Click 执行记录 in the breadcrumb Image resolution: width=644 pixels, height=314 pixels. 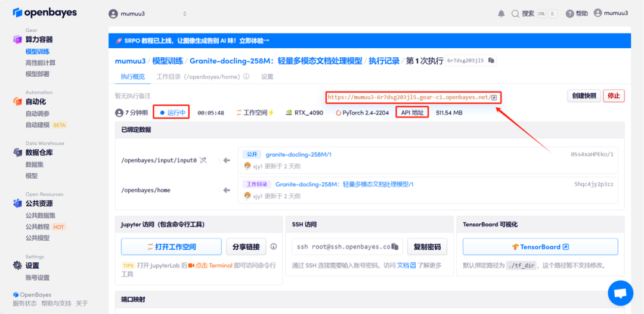click(x=384, y=61)
